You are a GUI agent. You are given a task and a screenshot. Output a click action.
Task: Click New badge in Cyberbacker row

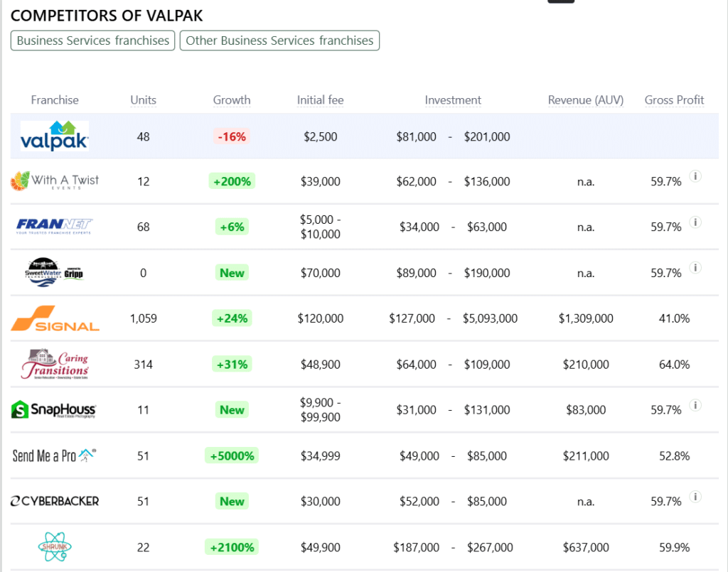232,501
